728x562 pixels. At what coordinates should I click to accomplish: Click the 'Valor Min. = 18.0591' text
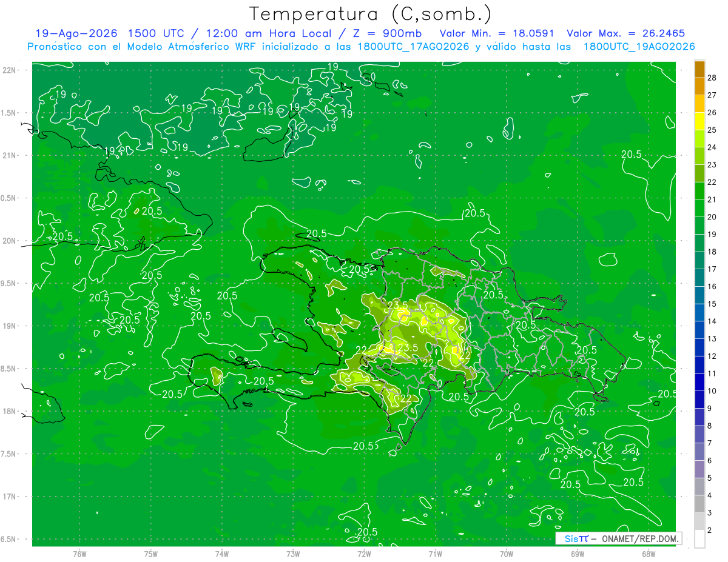click(497, 33)
